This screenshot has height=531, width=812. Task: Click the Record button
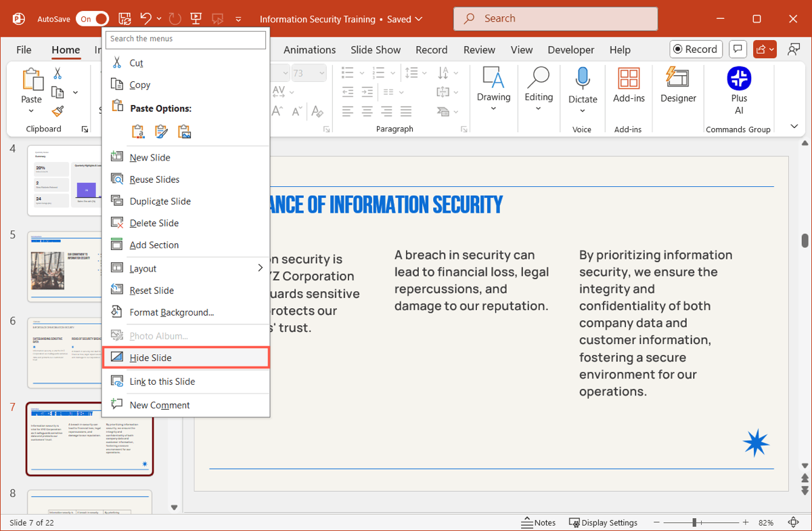tap(694, 49)
